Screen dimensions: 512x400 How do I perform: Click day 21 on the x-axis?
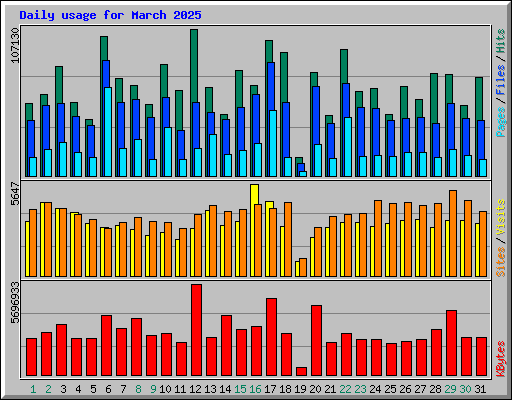(330, 389)
